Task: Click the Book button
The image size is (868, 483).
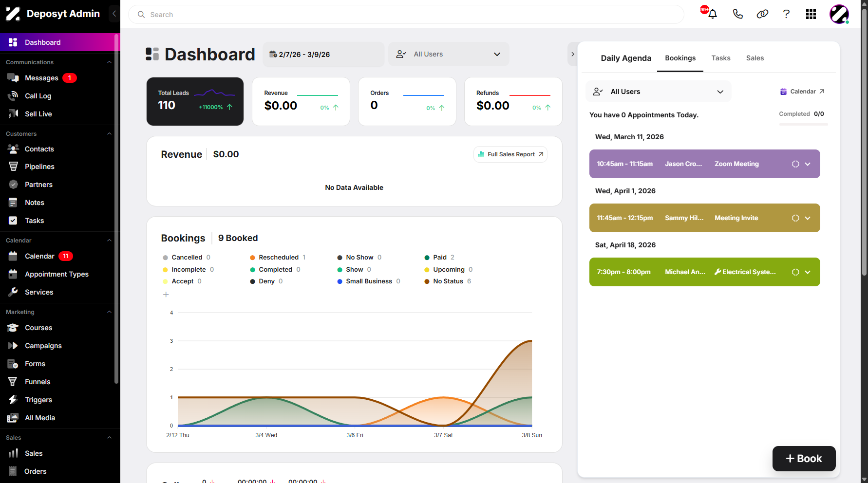Action: (804, 459)
